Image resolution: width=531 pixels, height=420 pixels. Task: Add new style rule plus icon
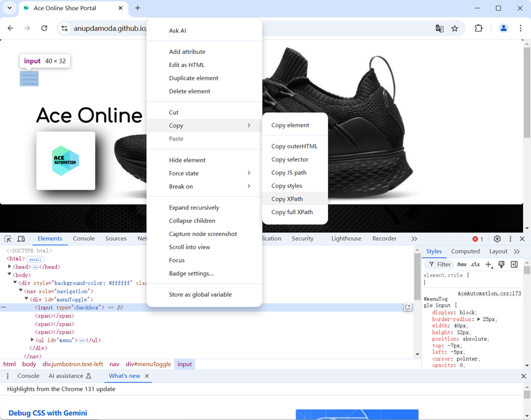[489, 265]
